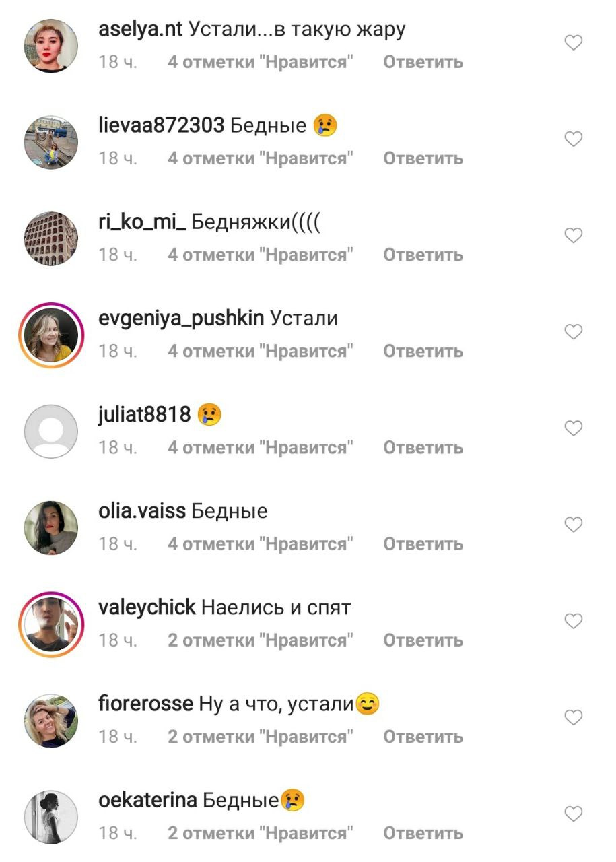Like the comment by aselya.nt
The image size is (616, 862).
coord(573,43)
